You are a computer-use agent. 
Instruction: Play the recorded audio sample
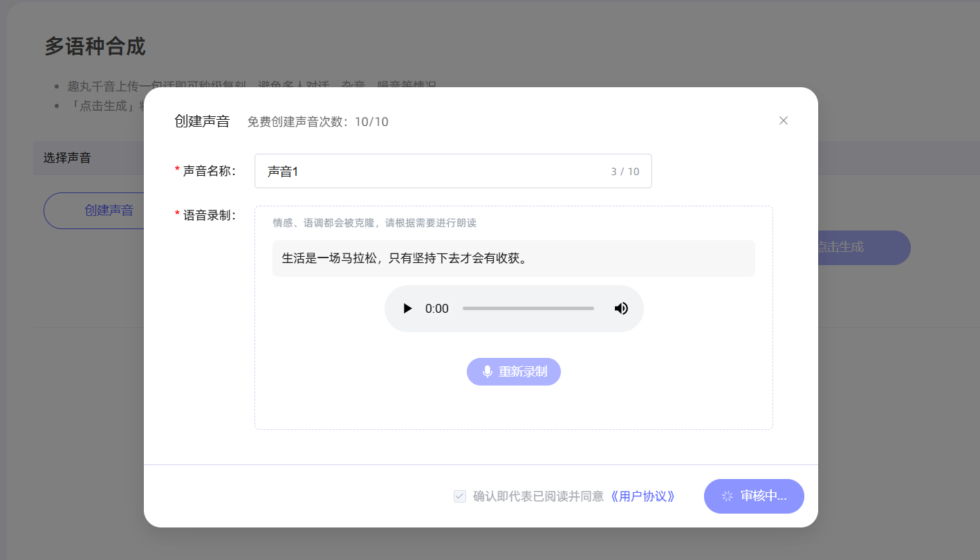[x=407, y=308]
